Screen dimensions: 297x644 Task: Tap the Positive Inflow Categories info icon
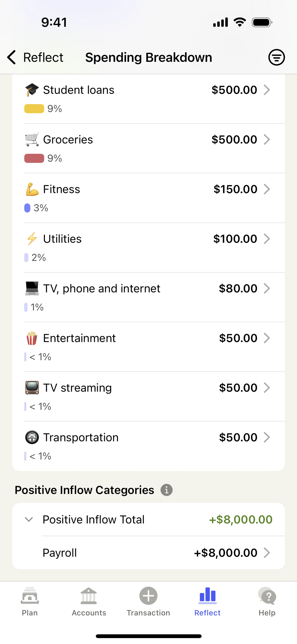[x=166, y=490]
